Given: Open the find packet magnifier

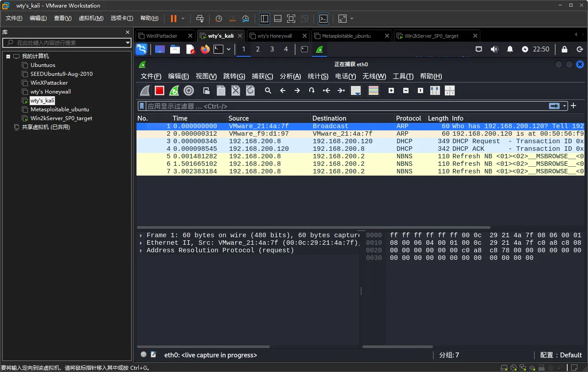Looking at the screenshot, I should click(x=268, y=90).
